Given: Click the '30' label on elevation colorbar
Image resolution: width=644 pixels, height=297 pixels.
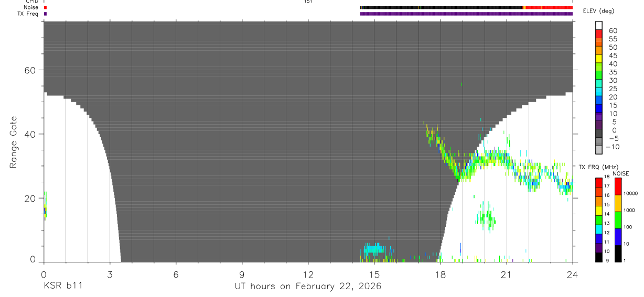Looking at the screenshot, I should click(613, 81).
